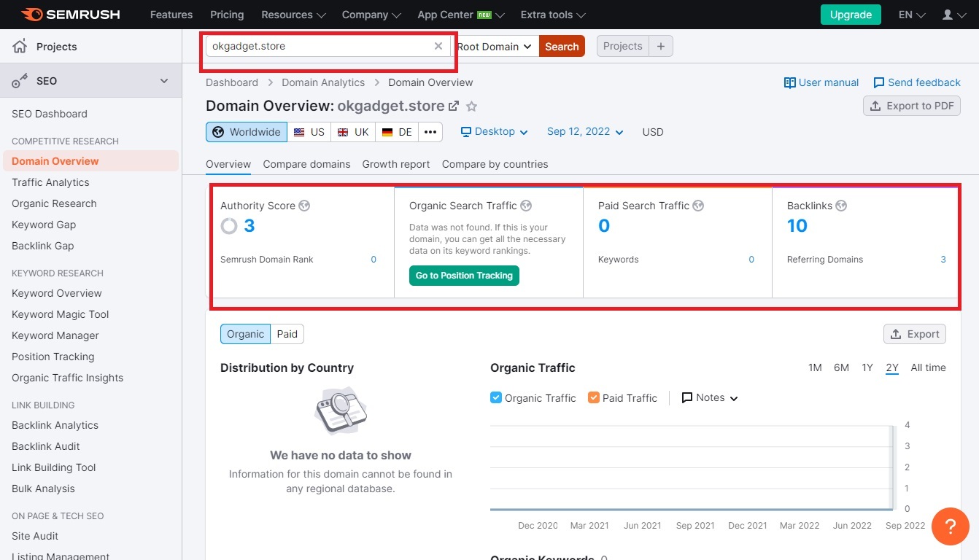The width and height of the screenshot is (979, 560).
Task: Open okgadget.store external link icon
Action: coord(454,106)
